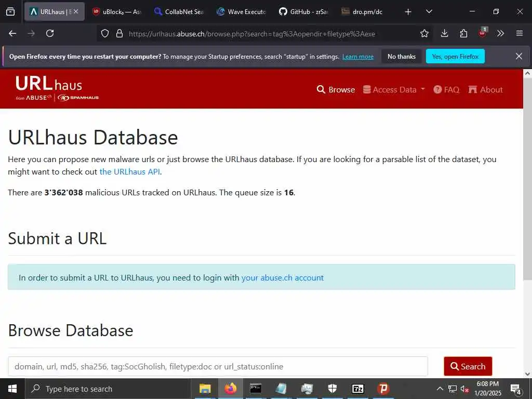Click the scrollbar down arrow
532x399 pixels.
coord(528,374)
